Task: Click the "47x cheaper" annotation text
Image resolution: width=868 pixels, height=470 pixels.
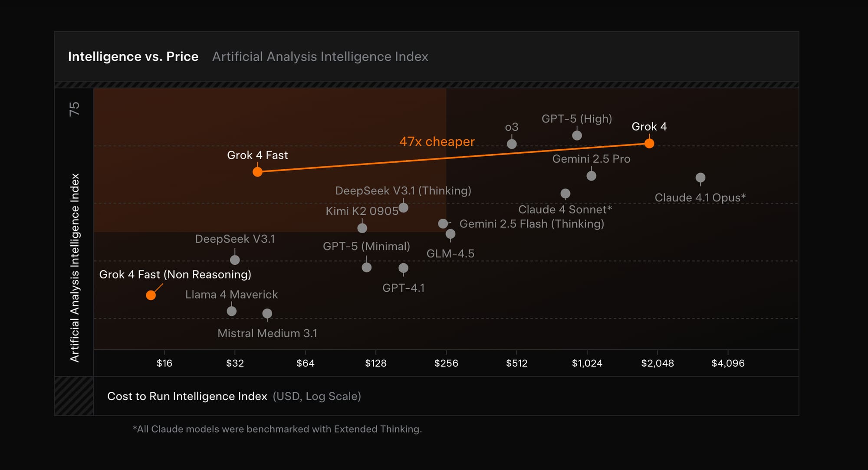Action: (x=437, y=141)
